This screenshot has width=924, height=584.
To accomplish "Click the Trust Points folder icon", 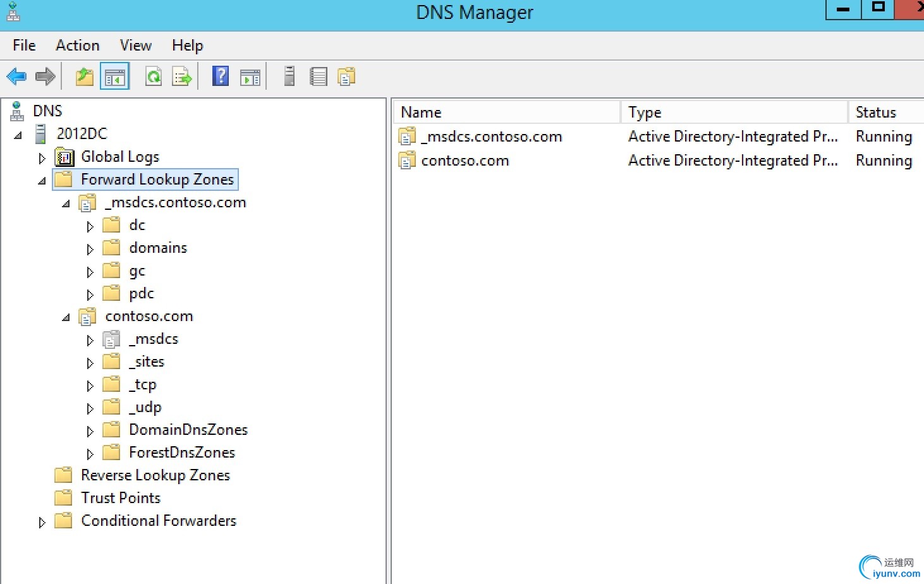I will (63, 498).
